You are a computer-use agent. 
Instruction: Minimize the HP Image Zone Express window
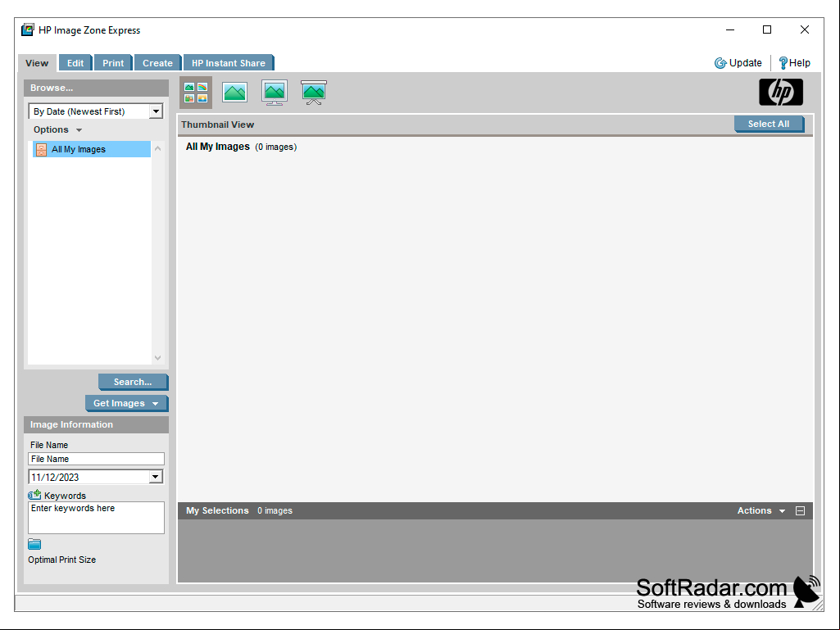730,30
